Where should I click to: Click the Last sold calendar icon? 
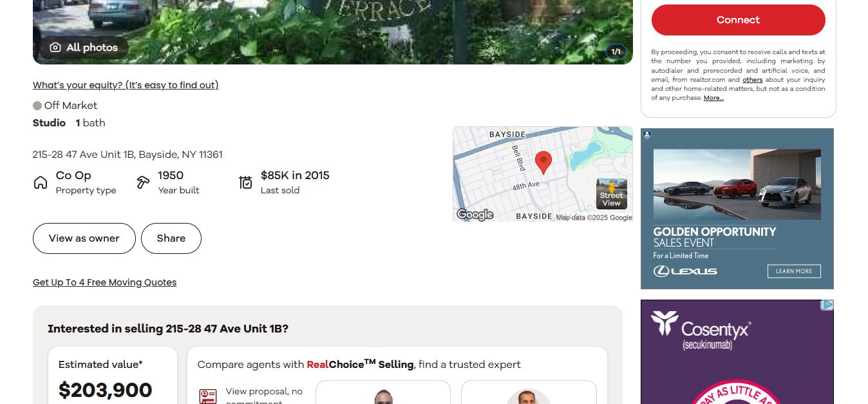click(245, 183)
